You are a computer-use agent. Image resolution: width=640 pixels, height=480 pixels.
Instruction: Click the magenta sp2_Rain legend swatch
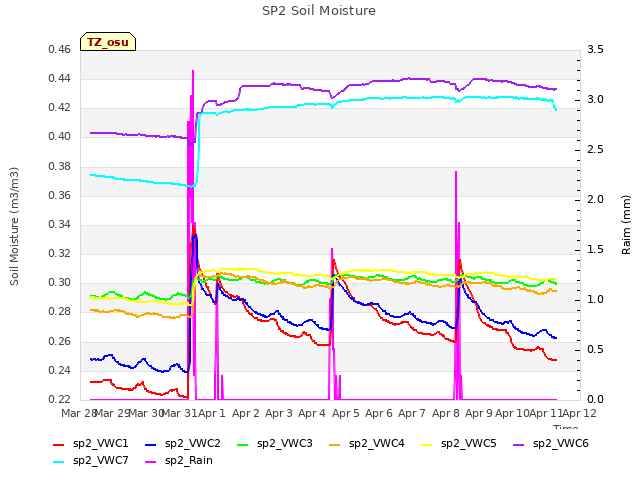coord(151,462)
